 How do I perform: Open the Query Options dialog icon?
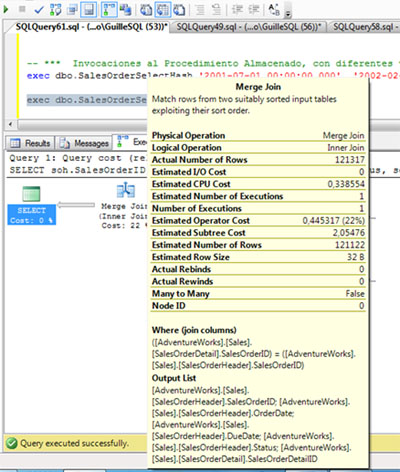72,10
